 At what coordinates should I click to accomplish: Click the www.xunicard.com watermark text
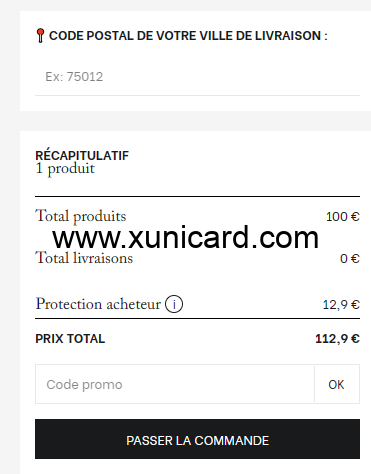pyautogui.click(x=186, y=237)
